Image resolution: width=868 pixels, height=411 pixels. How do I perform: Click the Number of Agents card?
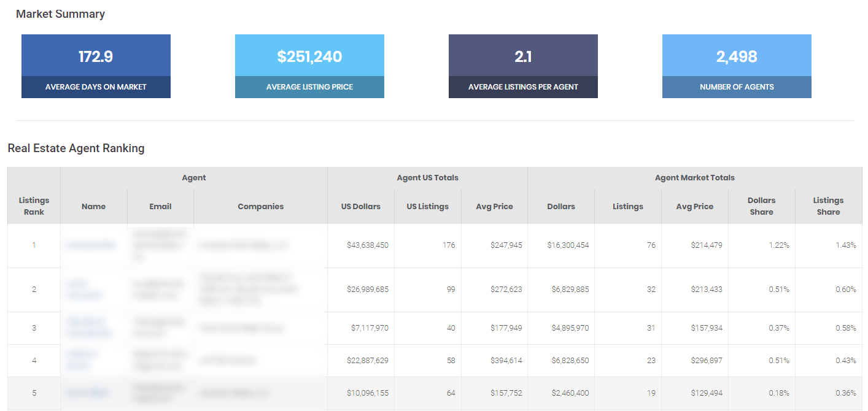pyautogui.click(x=737, y=66)
